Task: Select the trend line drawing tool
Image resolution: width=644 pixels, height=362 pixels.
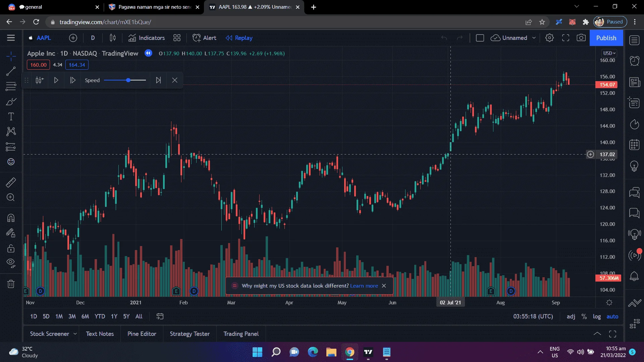Action: click(11, 71)
